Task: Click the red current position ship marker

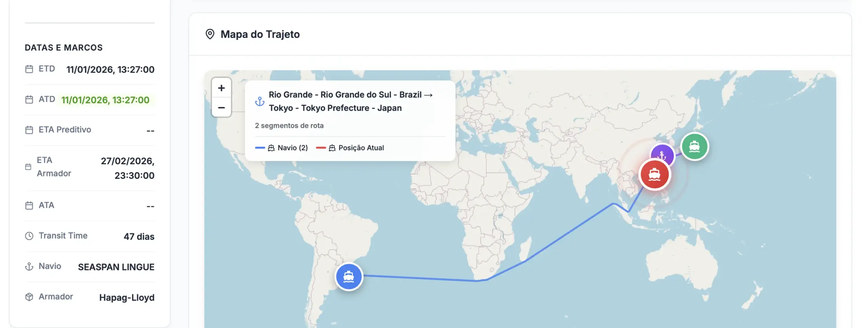Action: coord(654,175)
